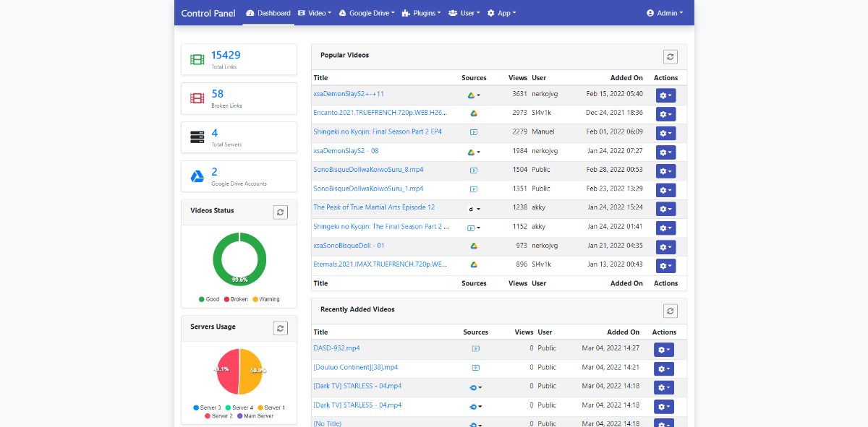Open actions dropdown for xsaDemonSlayS2+-+11
Screen dimensions: 868x427
(x=665, y=95)
